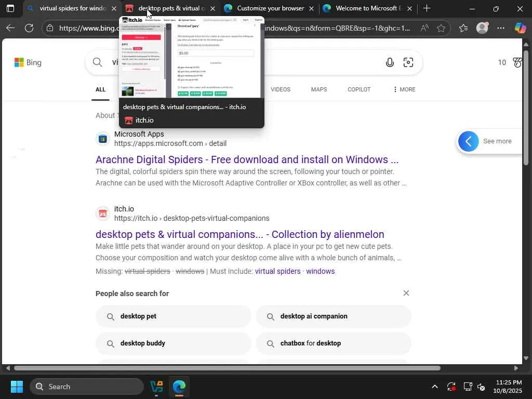Open the Copilot sidebar
The width and height of the screenshot is (532, 399).
tap(520, 28)
